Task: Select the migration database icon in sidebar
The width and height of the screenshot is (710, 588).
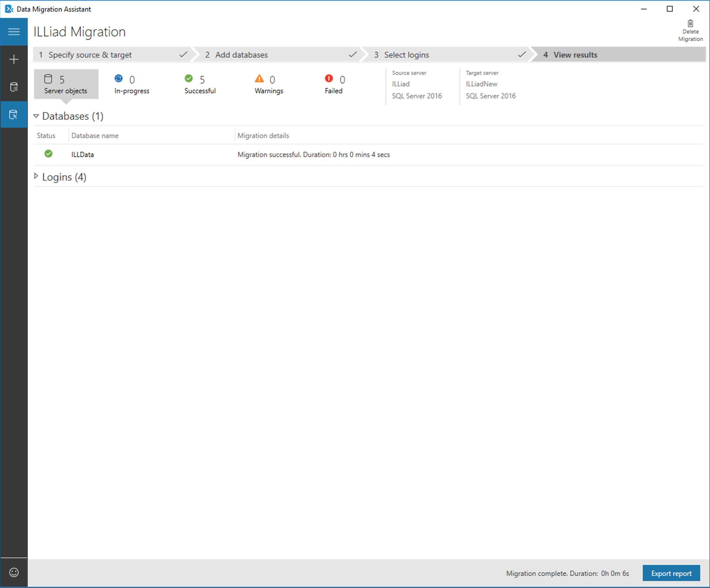Action: (x=14, y=115)
